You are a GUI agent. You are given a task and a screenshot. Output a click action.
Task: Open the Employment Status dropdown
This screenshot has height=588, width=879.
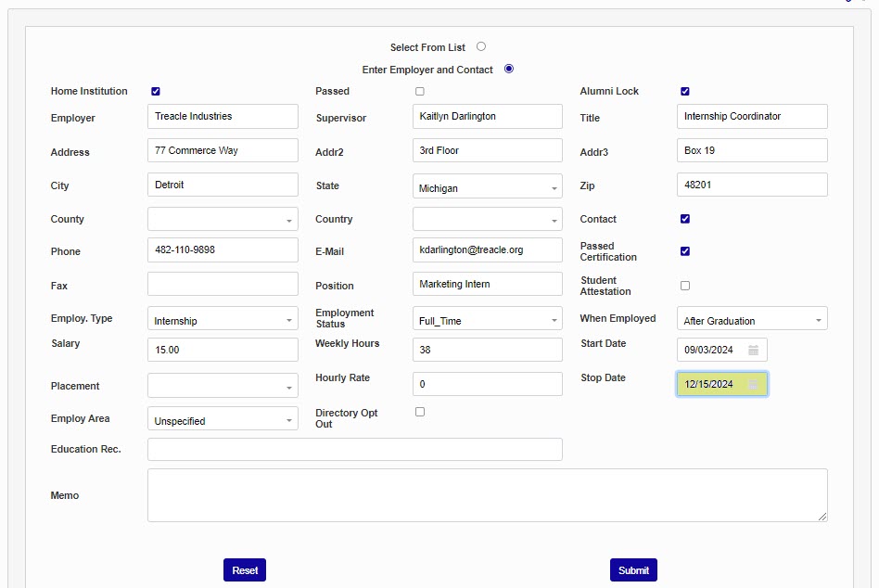[x=487, y=320]
